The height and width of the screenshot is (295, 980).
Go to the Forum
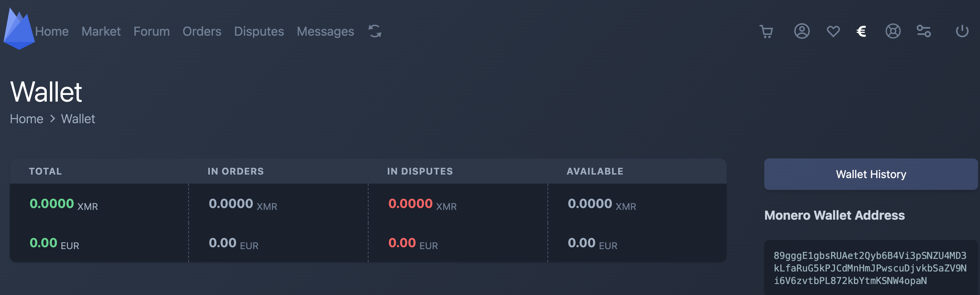(152, 31)
